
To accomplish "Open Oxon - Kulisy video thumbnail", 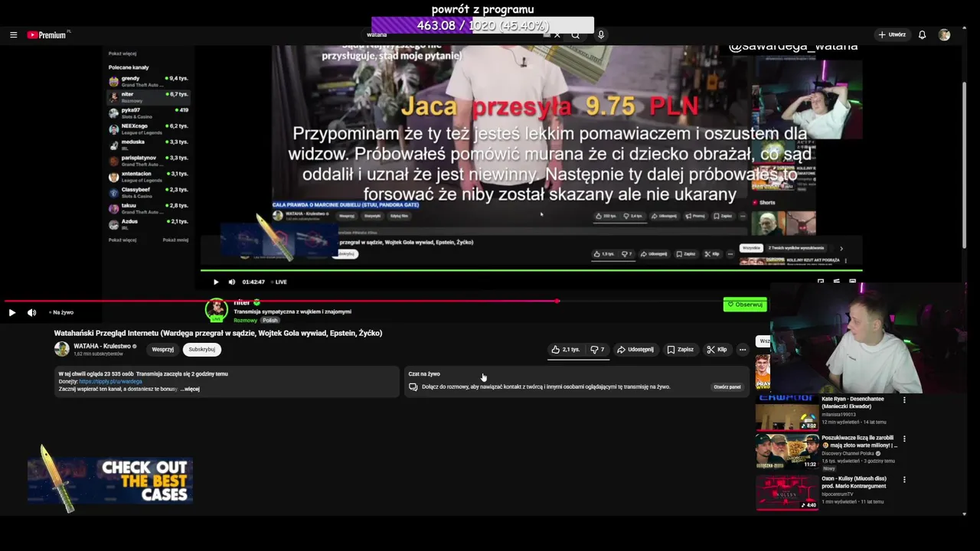I will (787, 492).
